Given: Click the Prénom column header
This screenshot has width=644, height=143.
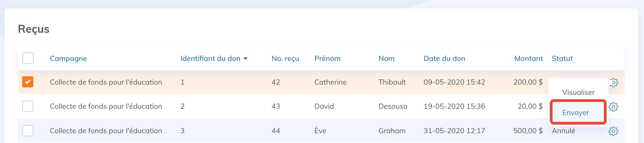Looking at the screenshot, I should tap(327, 58).
